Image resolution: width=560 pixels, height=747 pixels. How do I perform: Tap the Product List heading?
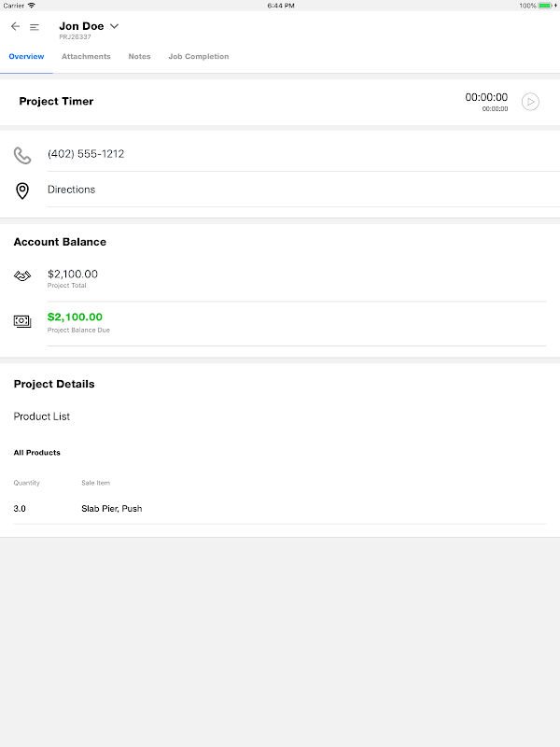pos(42,416)
